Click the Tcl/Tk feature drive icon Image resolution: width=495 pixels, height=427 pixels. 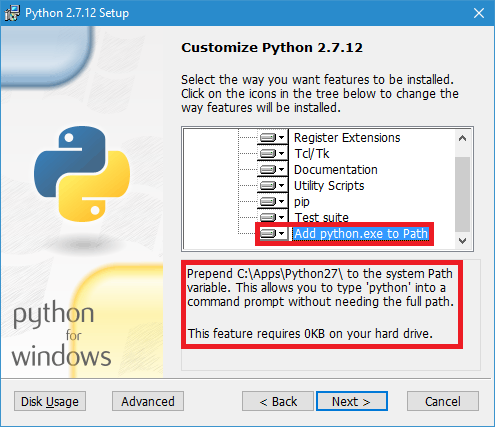(x=268, y=153)
